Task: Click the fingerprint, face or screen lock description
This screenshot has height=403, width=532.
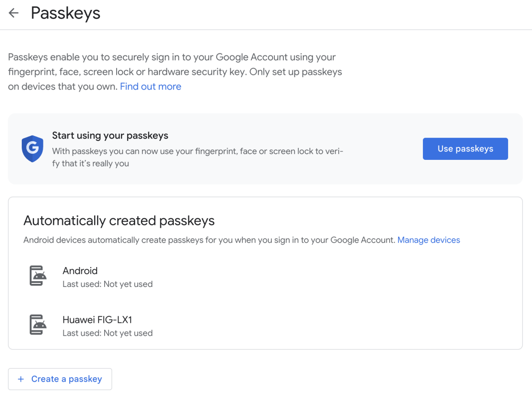Action: (x=198, y=157)
